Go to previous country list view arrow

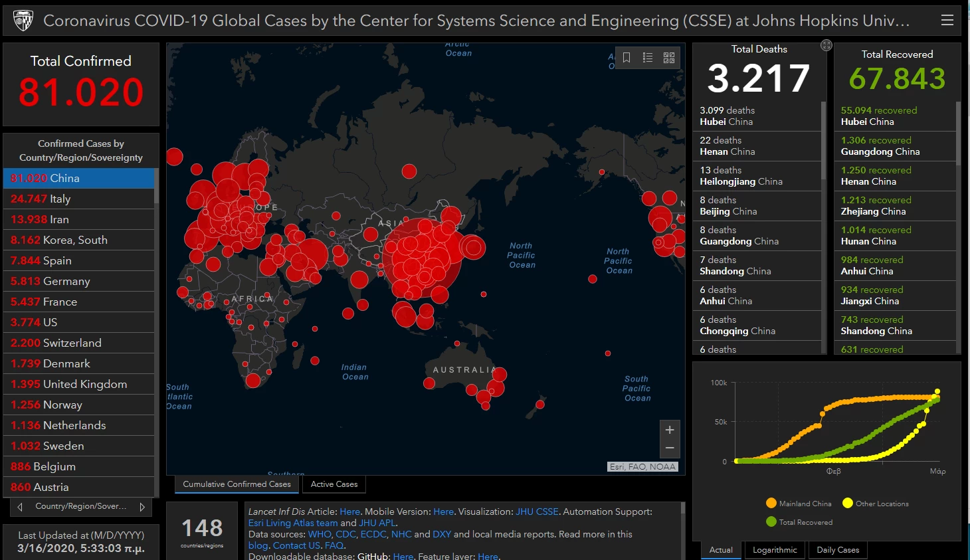point(20,507)
